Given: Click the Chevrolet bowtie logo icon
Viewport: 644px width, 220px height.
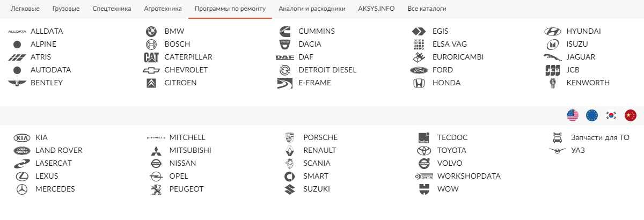Looking at the screenshot, I should pos(151,70).
